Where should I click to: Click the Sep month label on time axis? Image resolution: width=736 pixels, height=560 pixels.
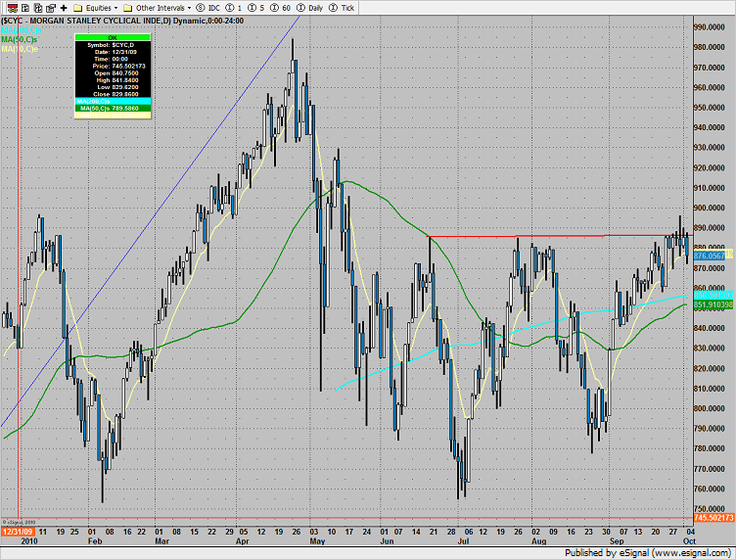(x=617, y=541)
